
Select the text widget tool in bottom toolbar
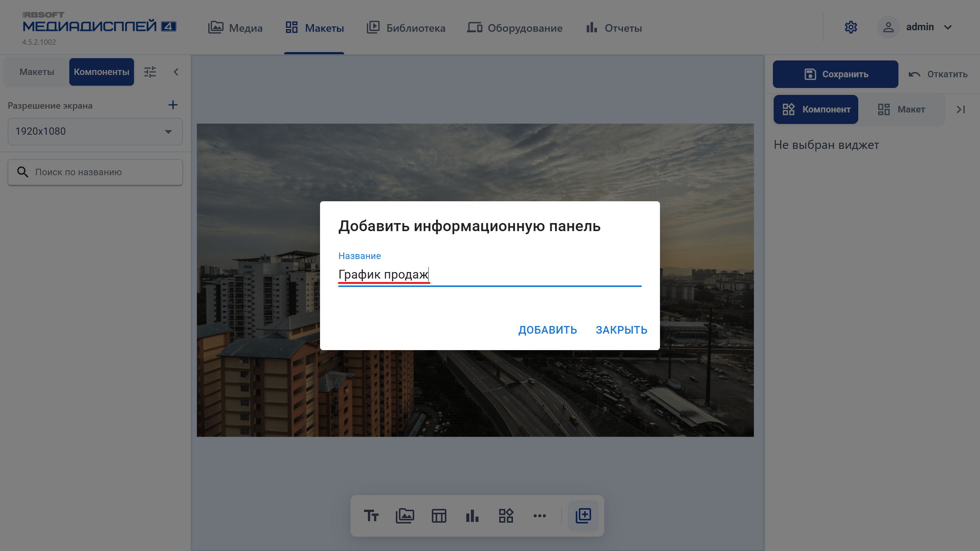371,516
